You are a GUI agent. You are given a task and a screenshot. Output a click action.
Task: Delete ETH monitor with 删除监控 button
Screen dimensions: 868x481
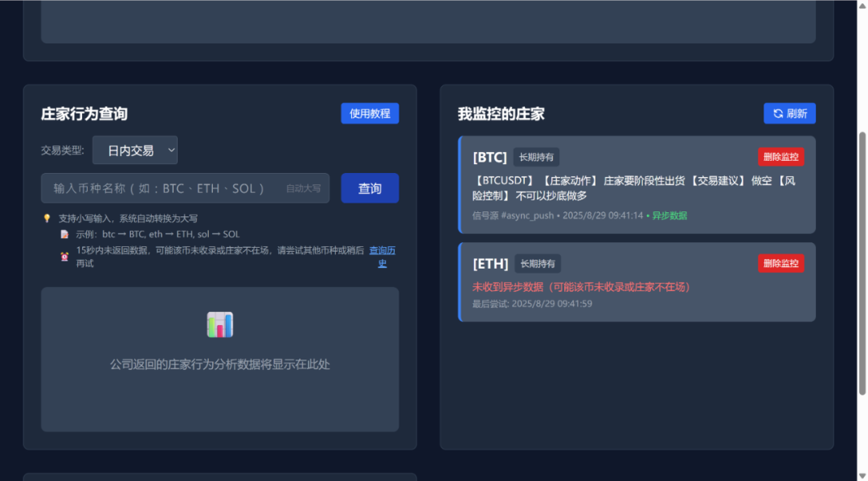pyautogui.click(x=781, y=263)
